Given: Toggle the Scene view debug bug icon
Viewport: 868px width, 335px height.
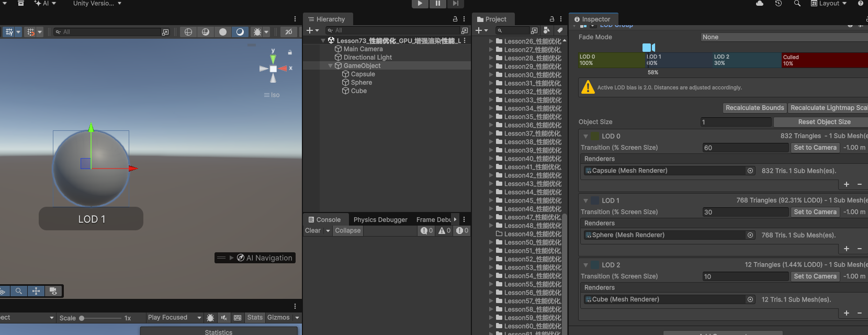Looking at the screenshot, I should coord(257,32).
